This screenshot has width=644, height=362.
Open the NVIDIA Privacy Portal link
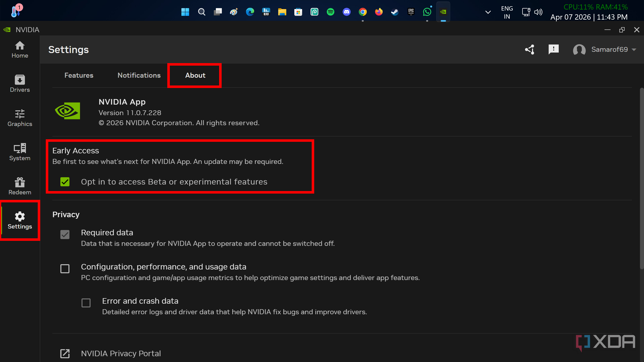coord(121,353)
